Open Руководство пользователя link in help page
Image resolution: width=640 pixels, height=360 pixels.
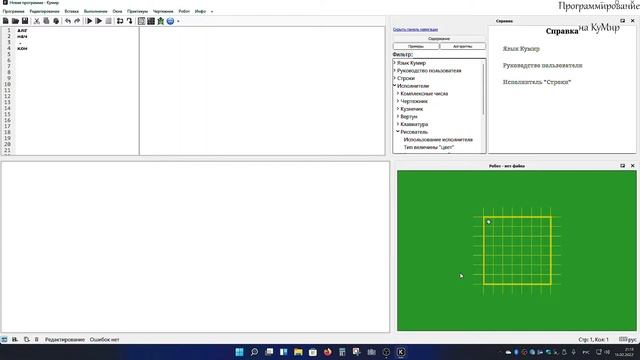pos(542,65)
